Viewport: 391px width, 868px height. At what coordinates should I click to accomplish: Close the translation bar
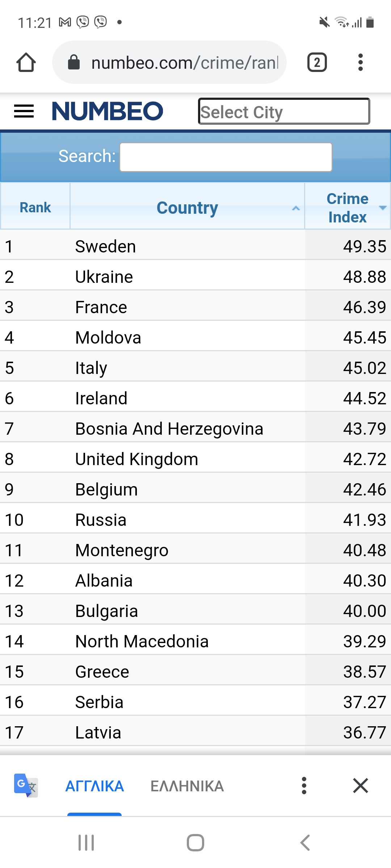(361, 786)
